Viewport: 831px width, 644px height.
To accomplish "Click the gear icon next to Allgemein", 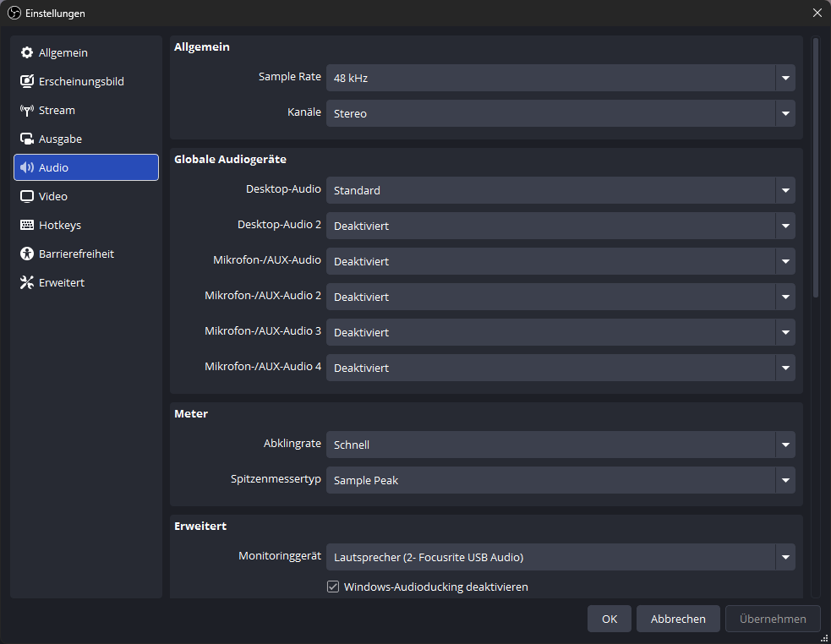I will pyautogui.click(x=27, y=53).
